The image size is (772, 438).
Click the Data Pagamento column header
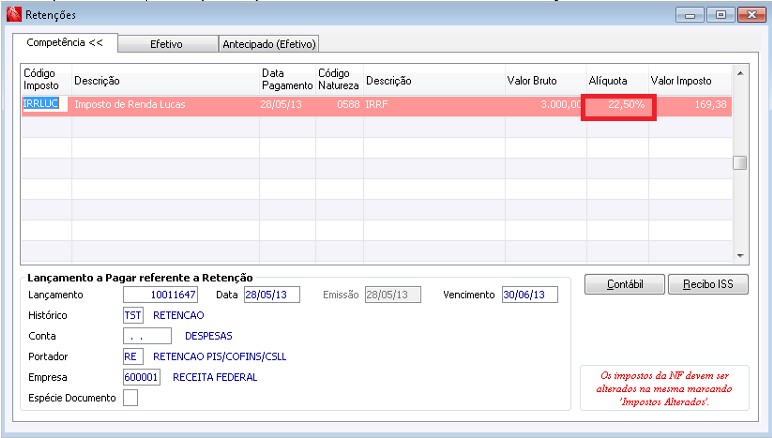287,79
